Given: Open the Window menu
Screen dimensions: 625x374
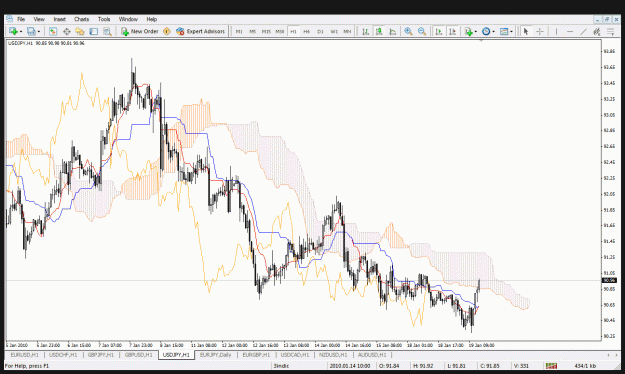Looking at the screenshot, I should (128, 19).
